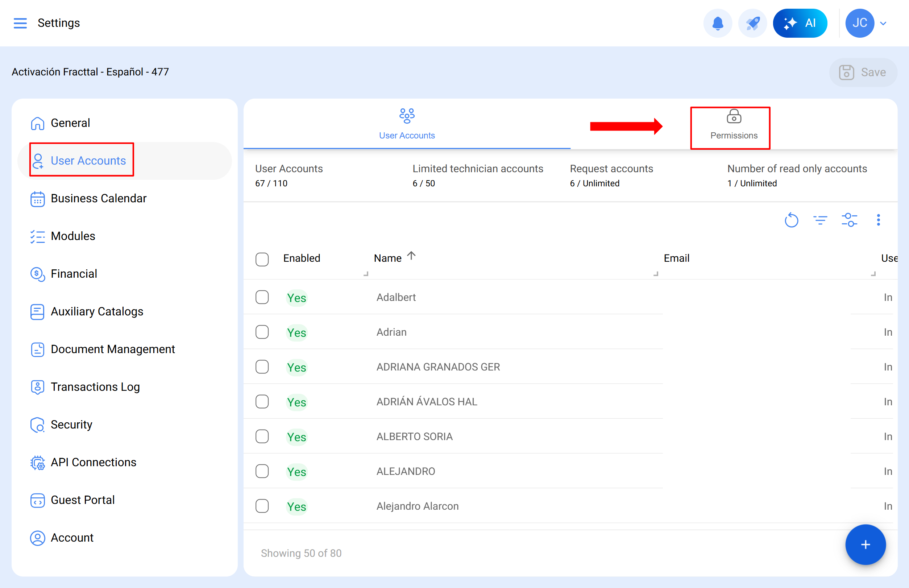Image resolution: width=909 pixels, height=588 pixels.
Task: Open the three-dot more options menu
Action: (x=878, y=220)
